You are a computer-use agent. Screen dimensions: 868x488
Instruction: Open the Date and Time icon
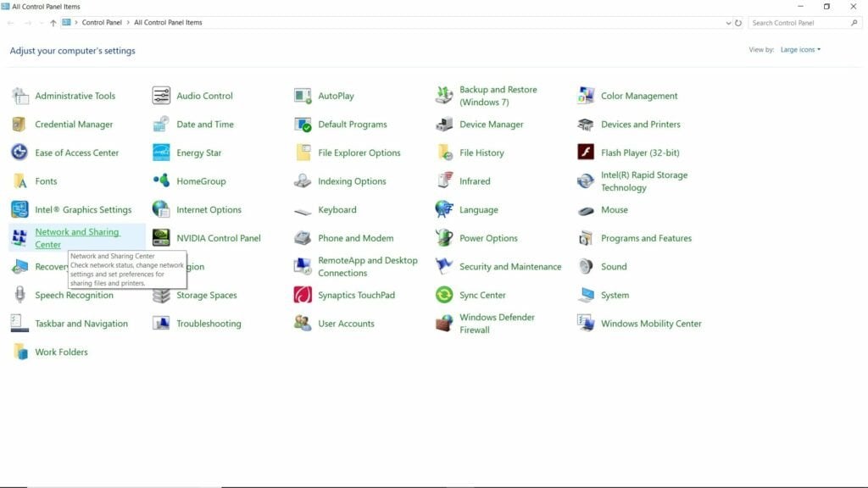click(161, 124)
